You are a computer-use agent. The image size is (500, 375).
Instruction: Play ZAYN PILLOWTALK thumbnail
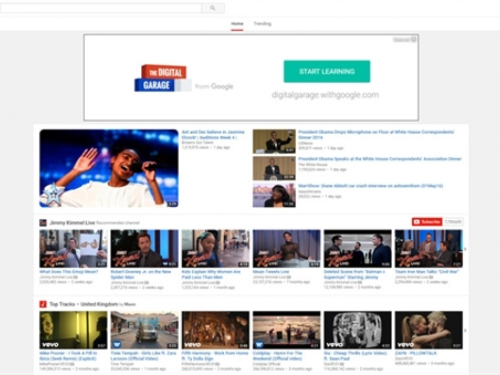pos(429,330)
